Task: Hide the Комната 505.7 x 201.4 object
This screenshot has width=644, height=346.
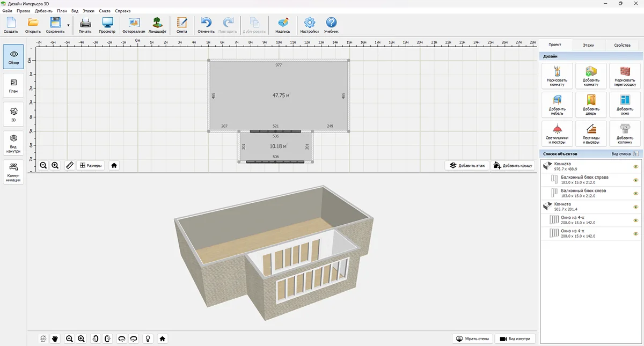Action: click(636, 207)
